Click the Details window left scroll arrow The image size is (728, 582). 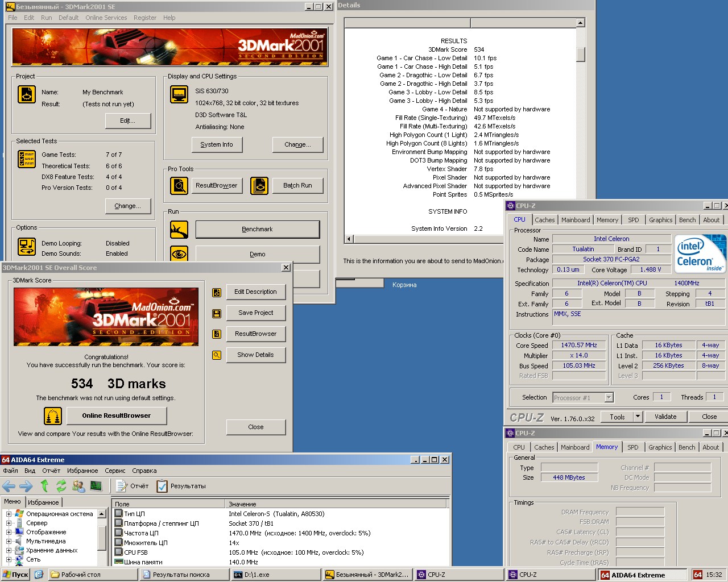[349, 239]
